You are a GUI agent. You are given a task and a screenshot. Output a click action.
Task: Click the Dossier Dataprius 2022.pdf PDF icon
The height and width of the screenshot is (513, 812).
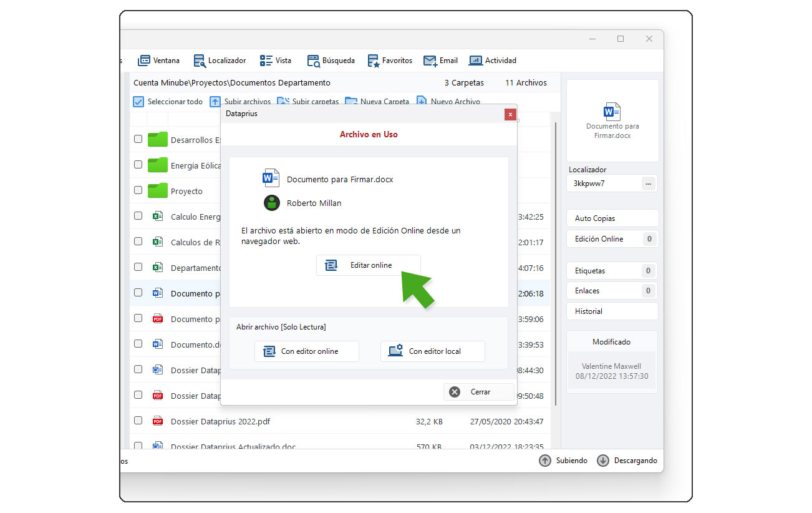click(158, 421)
